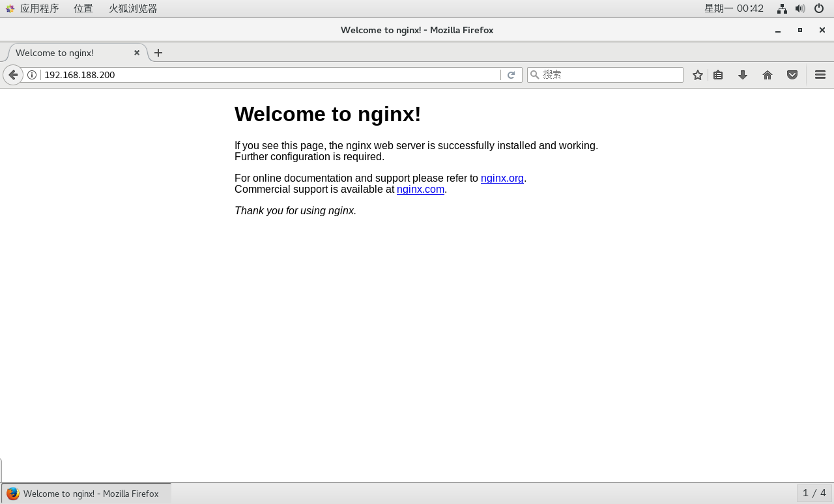Minimize the Firefox window
834x504 pixels.
(778, 30)
